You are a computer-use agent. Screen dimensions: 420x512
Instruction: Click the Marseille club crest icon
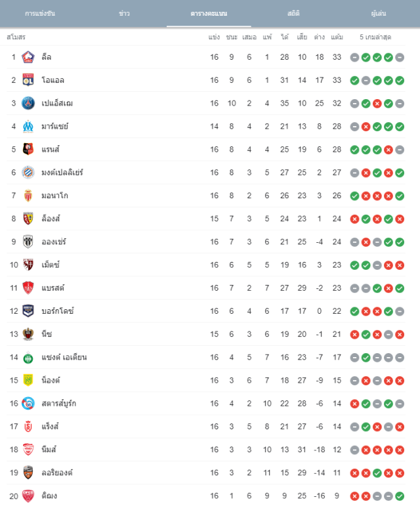(28, 127)
